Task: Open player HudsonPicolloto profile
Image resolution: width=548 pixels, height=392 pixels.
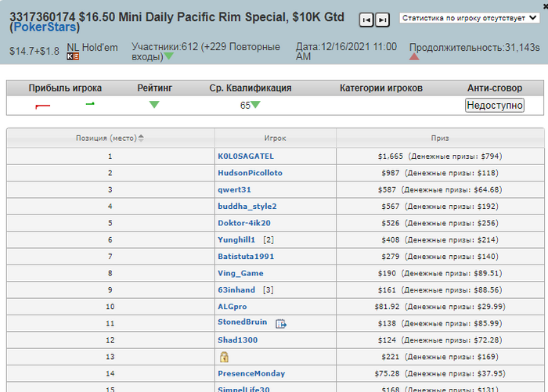Action: point(250,173)
